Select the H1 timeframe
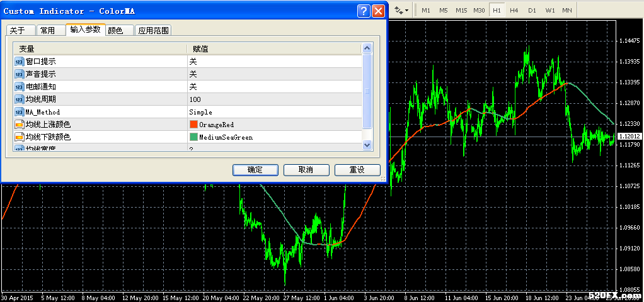Viewport: 644px width, 302px height. tap(497, 10)
